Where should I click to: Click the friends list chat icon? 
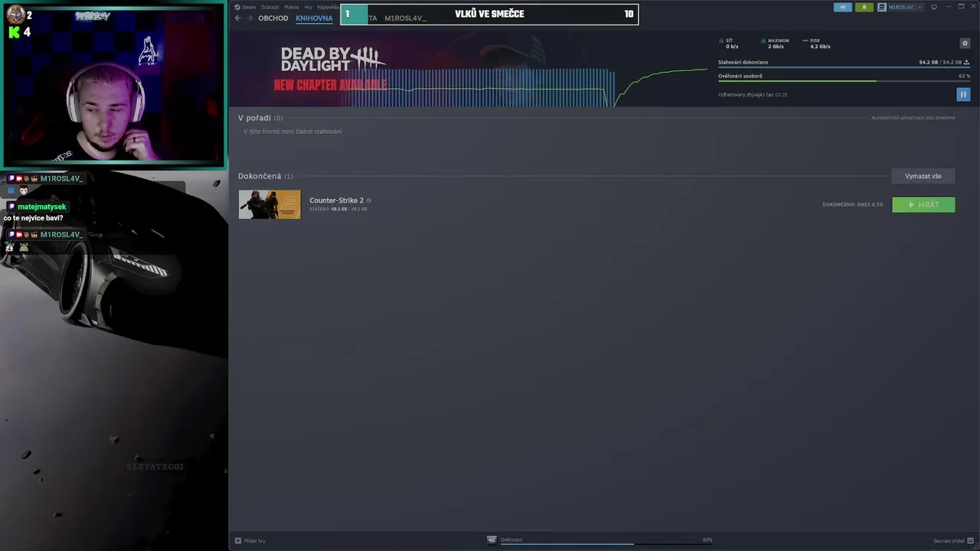(969, 541)
